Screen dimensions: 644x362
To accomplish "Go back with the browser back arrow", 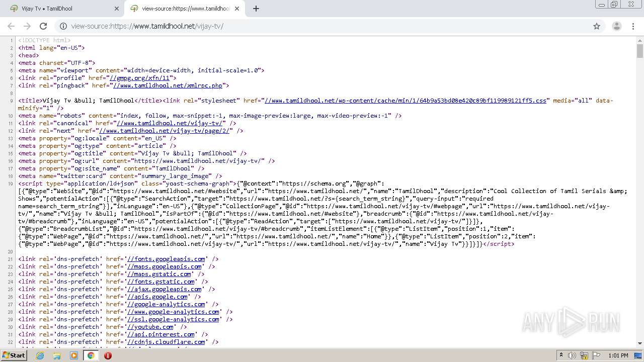I will [x=11, y=26].
